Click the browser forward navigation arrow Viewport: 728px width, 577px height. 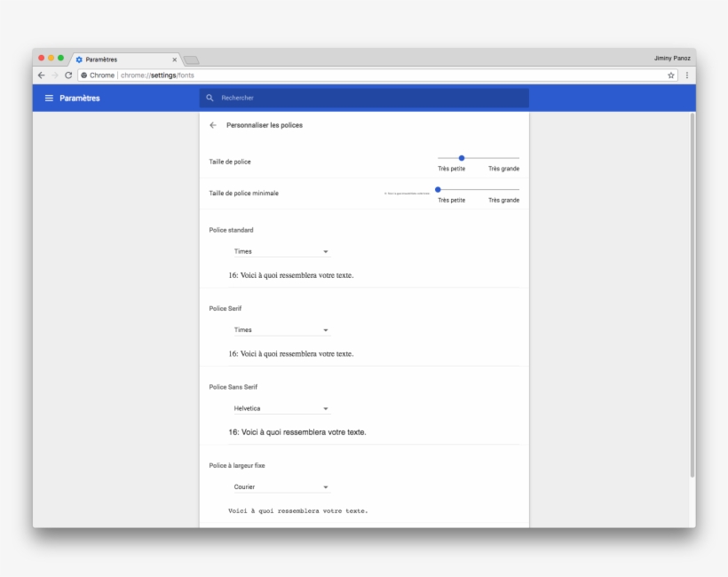point(54,75)
